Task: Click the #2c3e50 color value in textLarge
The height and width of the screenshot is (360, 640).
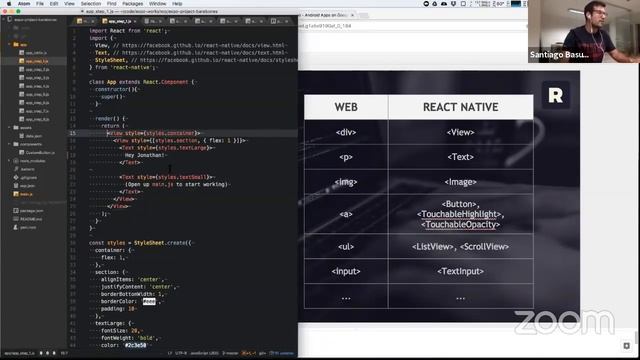Action: click(135, 345)
